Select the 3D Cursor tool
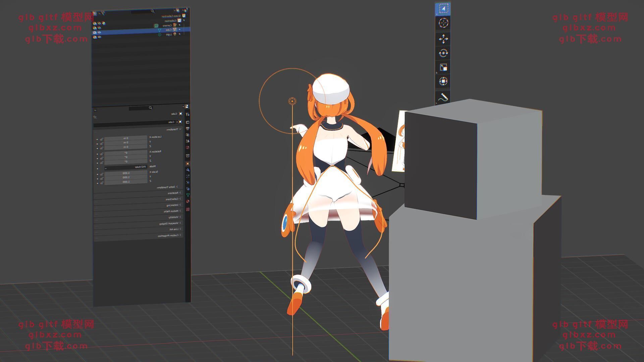 pyautogui.click(x=443, y=23)
